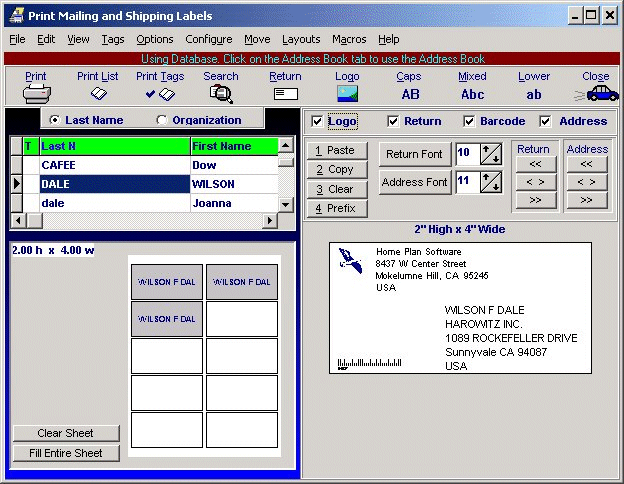The image size is (624, 484).
Task: Click the Return label icon in toolbar
Action: 286,94
